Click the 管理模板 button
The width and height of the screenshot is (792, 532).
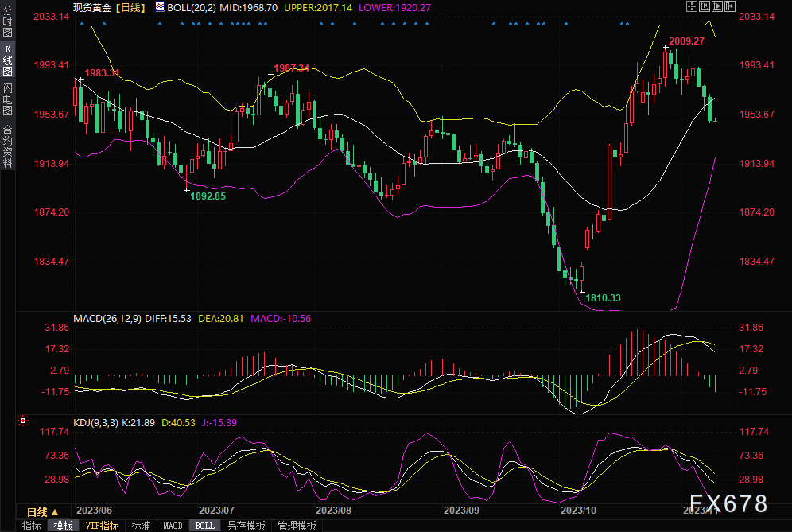tap(296, 526)
